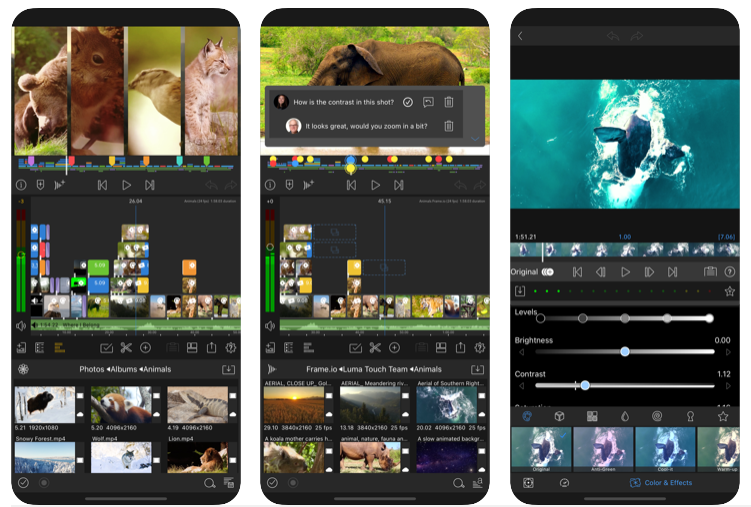Open the Frame.io source icon on middle phone
The width and height of the screenshot is (751, 507).
pos(272,369)
